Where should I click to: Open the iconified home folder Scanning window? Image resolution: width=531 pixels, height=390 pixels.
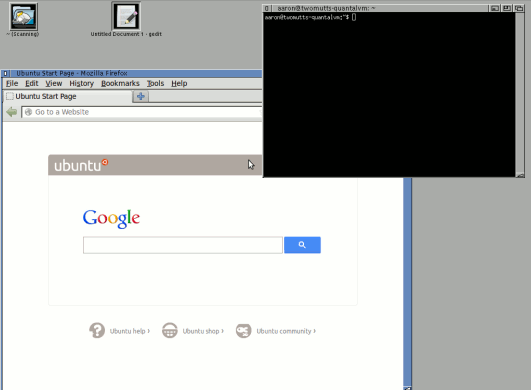coord(23,17)
